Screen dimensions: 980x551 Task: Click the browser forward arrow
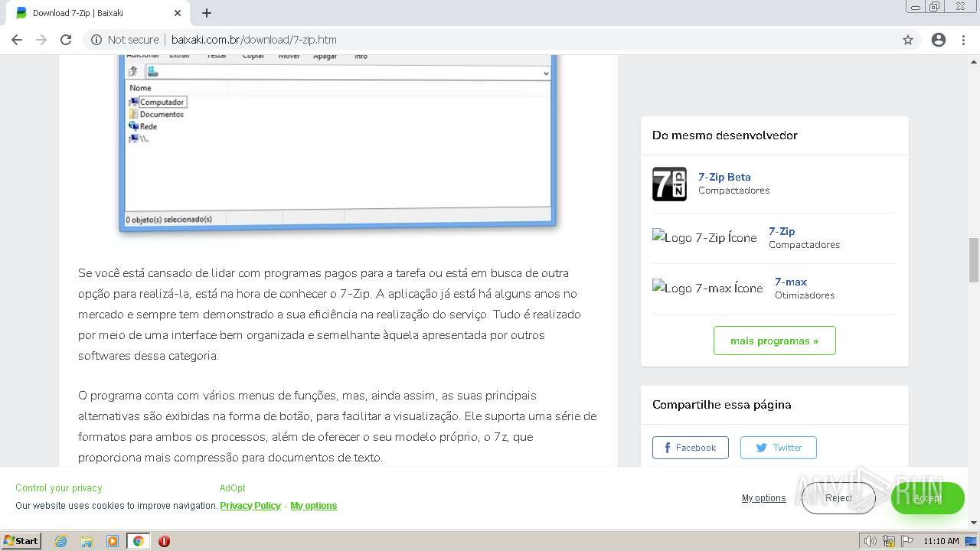[41, 40]
